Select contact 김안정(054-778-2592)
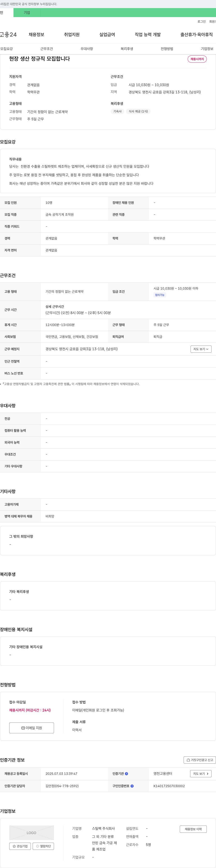 [x=62, y=786]
